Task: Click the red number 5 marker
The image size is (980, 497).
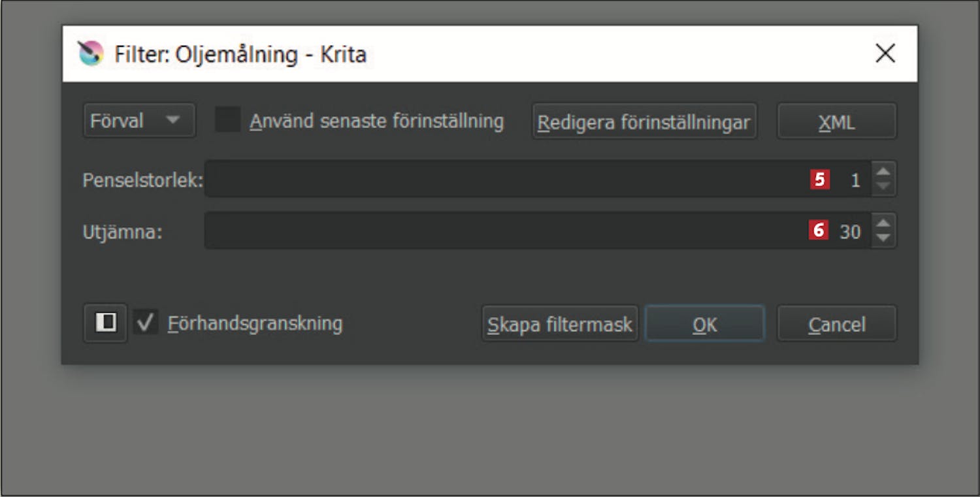Action: click(x=820, y=180)
